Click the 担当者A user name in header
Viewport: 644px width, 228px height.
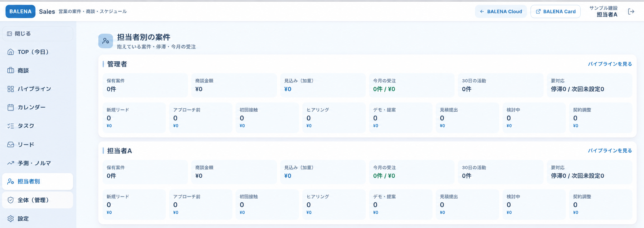click(607, 14)
